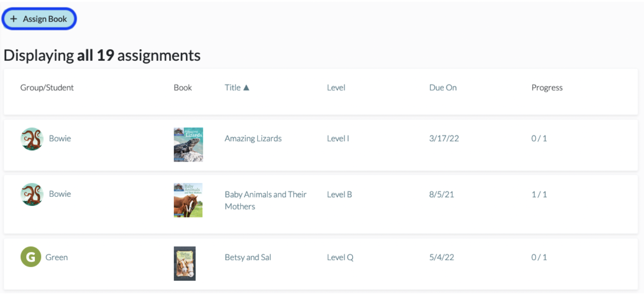Open the Betsy and Sal title link

248,257
